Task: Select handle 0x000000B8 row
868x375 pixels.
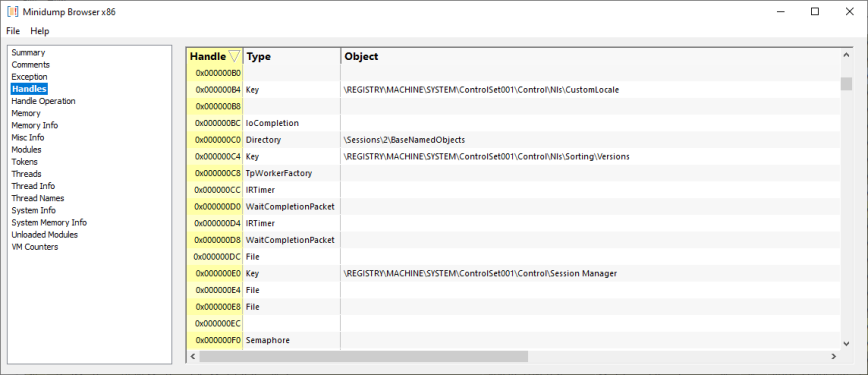Action: click(514, 106)
